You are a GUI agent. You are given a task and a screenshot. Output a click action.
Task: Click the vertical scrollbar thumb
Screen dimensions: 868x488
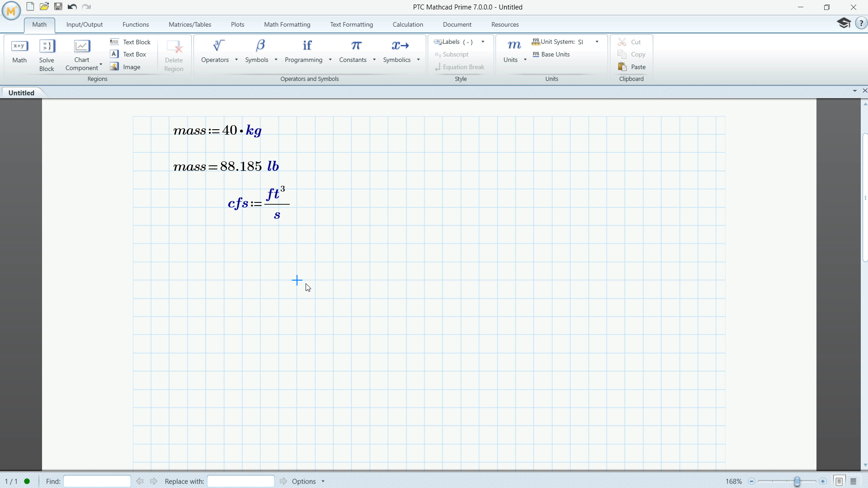point(865,197)
